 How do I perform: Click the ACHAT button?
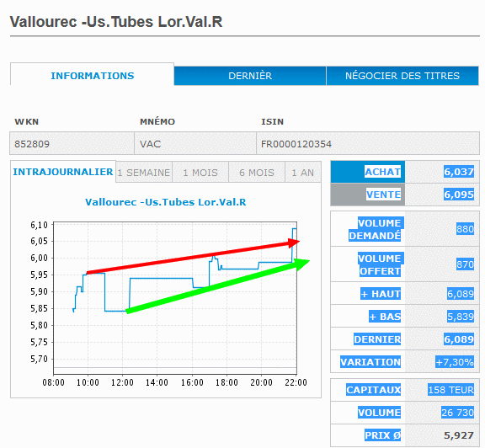(368, 172)
